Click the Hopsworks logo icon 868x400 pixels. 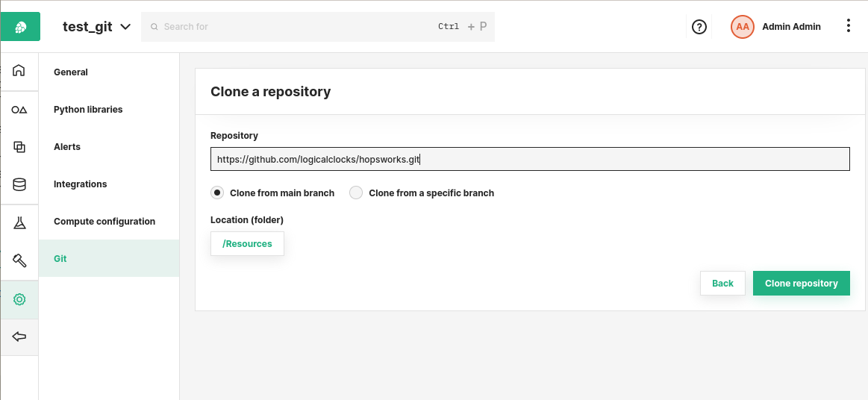[x=20, y=27]
